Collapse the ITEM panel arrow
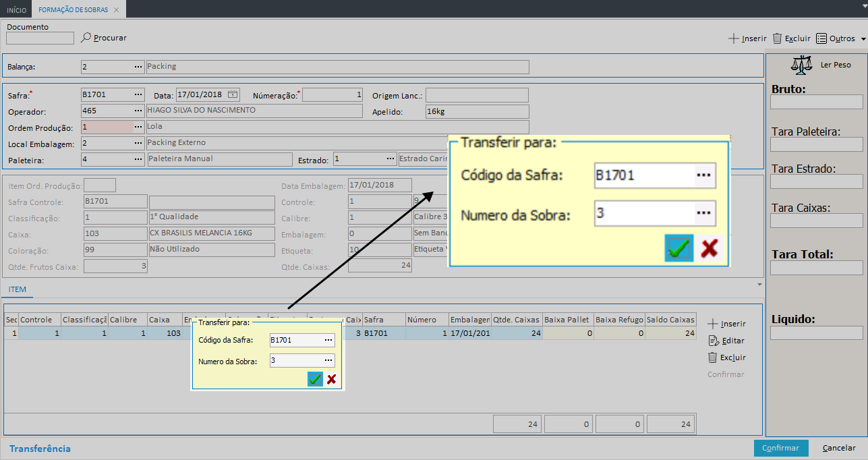The image size is (868, 460). [760, 285]
